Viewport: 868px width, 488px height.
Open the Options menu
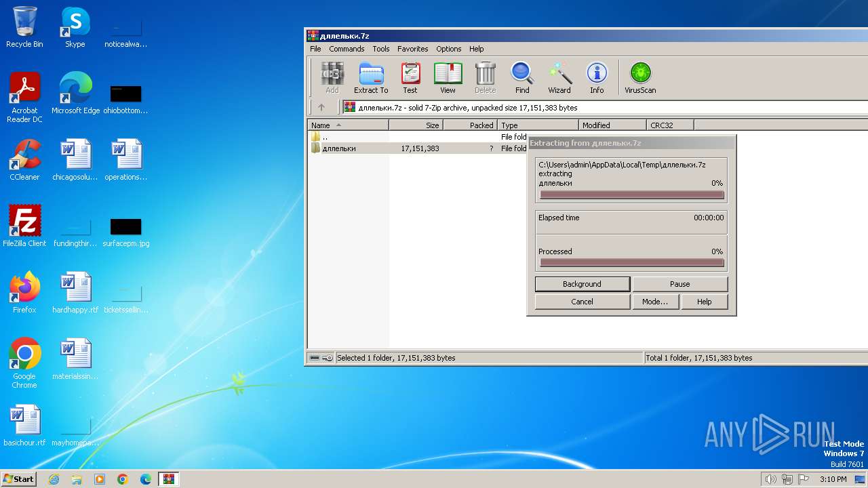coord(448,49)
